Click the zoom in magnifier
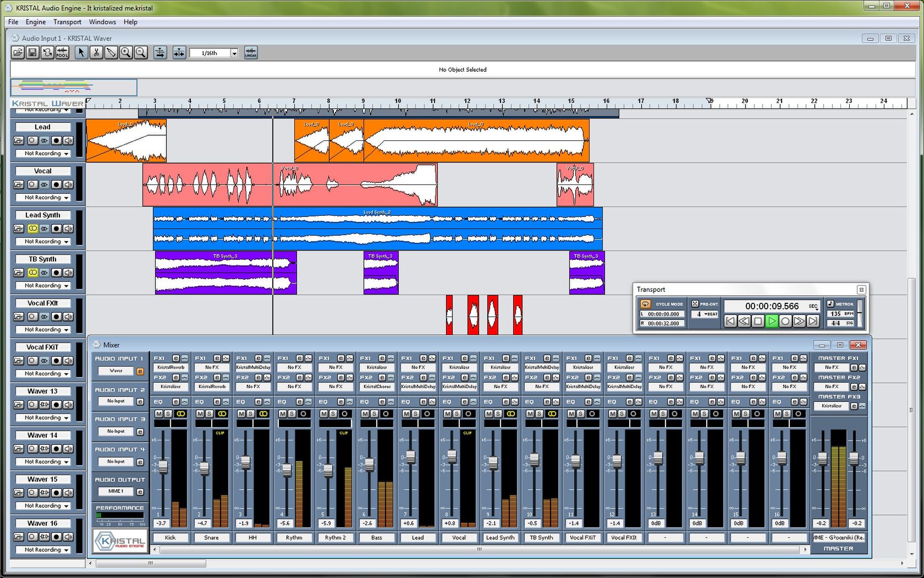 tap(126, 53)
